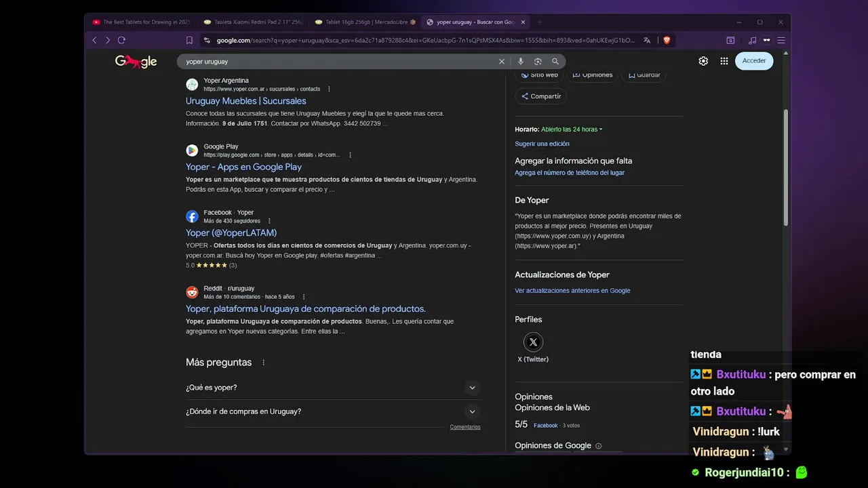The image size is (868, 488).
Task: Open the Google apps grid
Action: pyautogui.click(x=724, y=61)
